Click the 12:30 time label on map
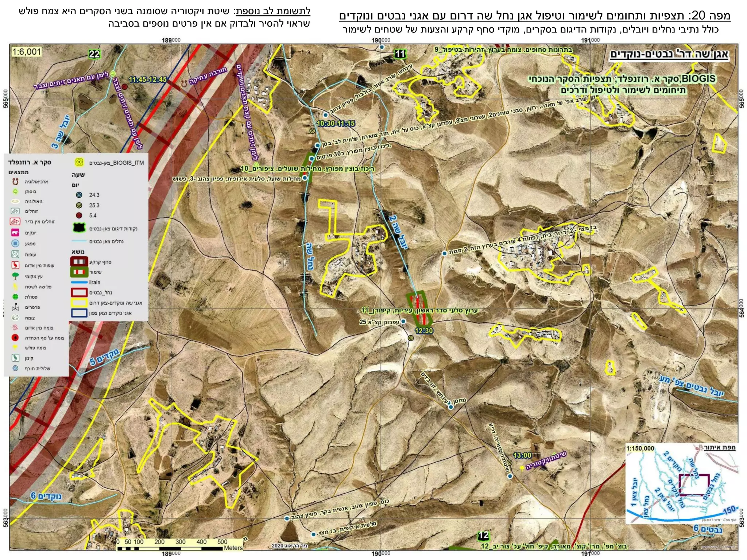 (x=424, y=331)
